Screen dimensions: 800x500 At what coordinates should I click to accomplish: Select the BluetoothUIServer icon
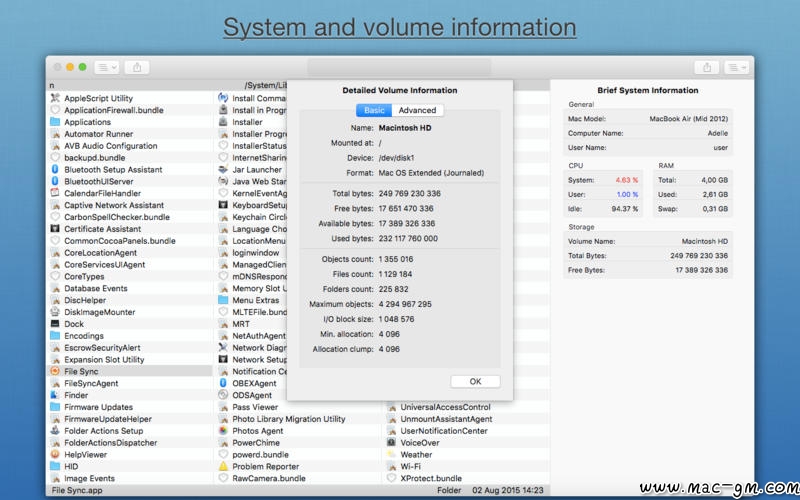point(55,181)
